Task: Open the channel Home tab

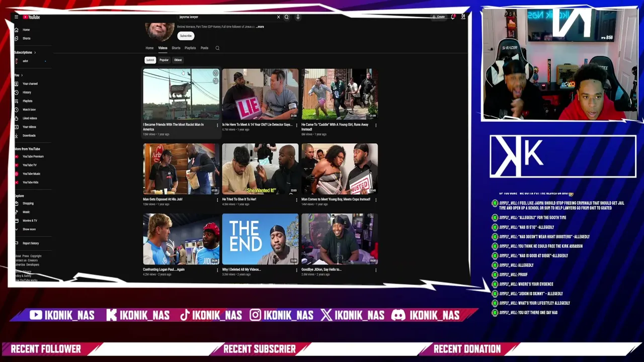Action: coord(149,48)
